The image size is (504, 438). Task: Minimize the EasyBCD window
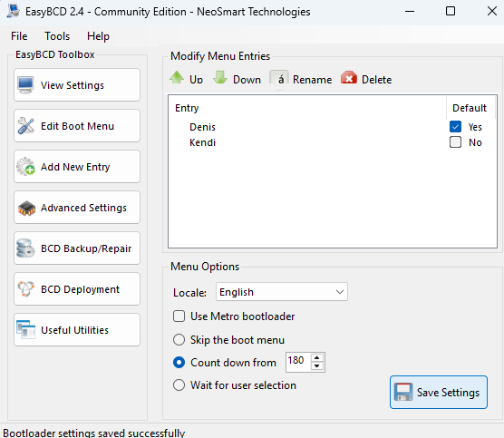click(410, 11)
